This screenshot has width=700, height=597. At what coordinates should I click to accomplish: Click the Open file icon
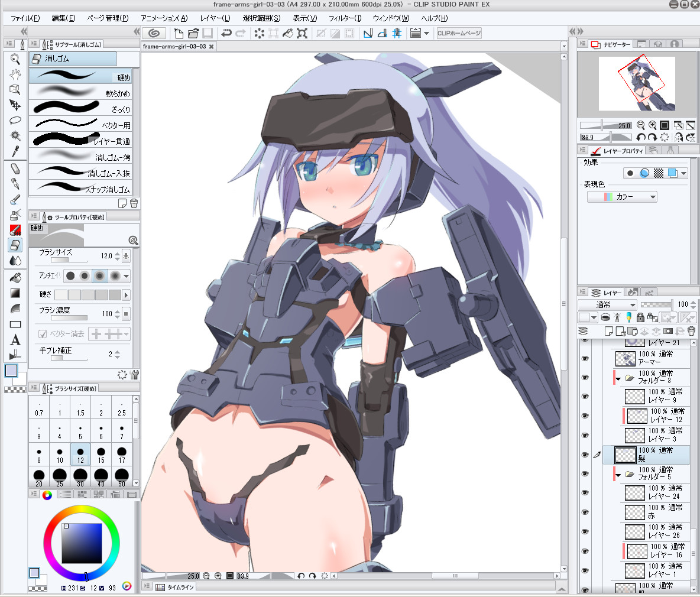(x=193, y=33)
